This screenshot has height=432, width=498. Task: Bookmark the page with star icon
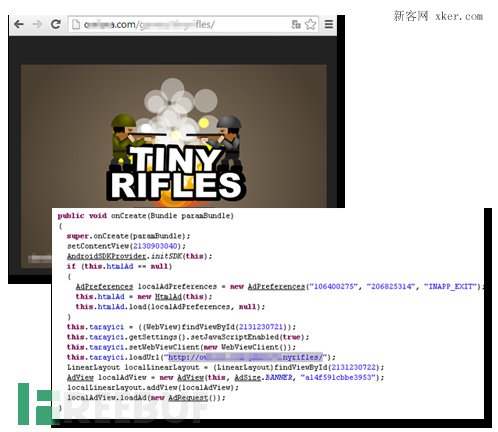(310, 24)
